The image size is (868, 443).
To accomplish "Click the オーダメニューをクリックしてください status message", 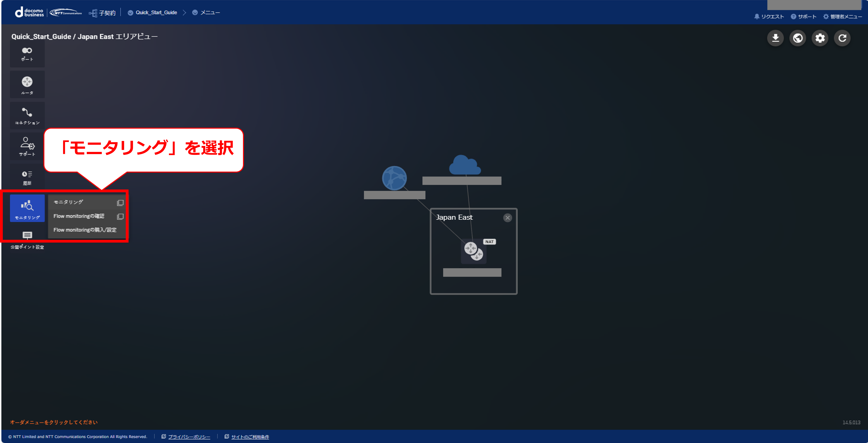I will click(x=54, y=422).
